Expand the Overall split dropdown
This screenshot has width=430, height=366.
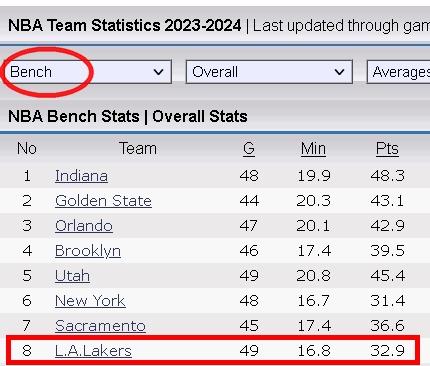coord(269,72)
